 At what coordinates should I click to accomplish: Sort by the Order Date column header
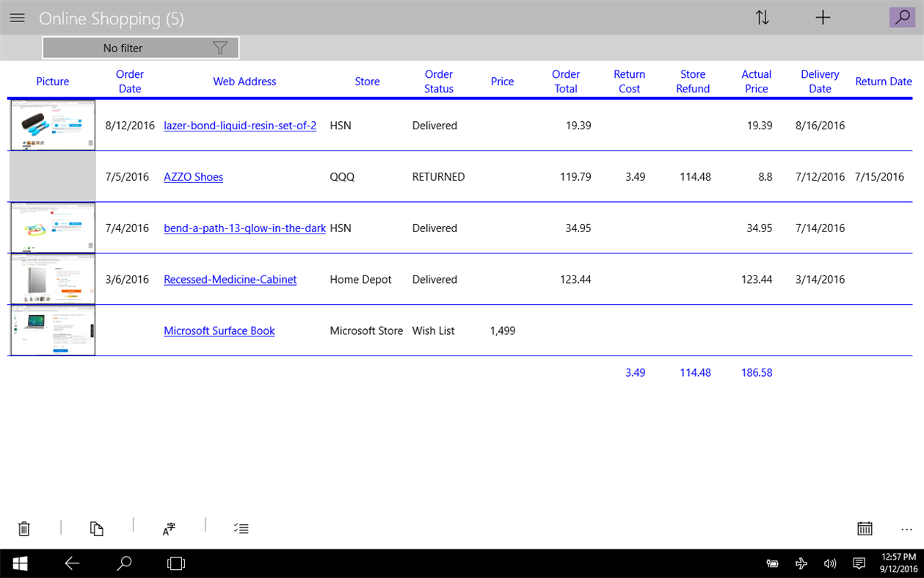click(129, 81)
